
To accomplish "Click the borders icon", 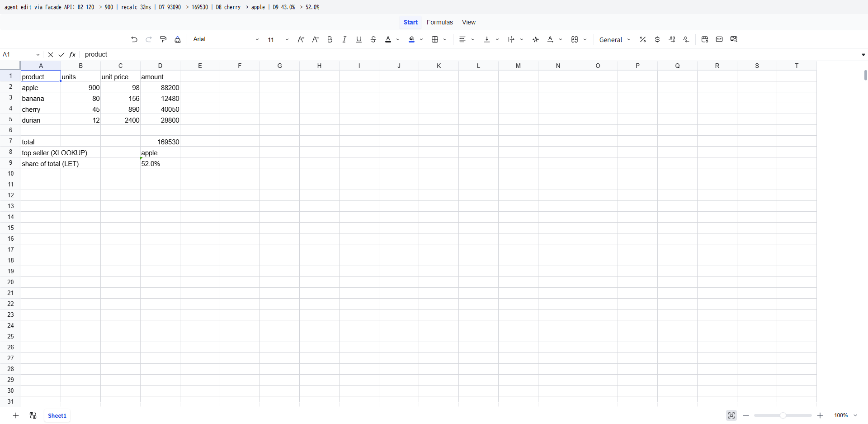I will (x=435, y=39).
